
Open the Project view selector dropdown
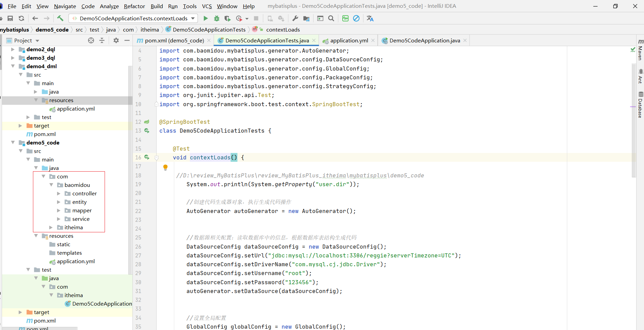point(37,41)
